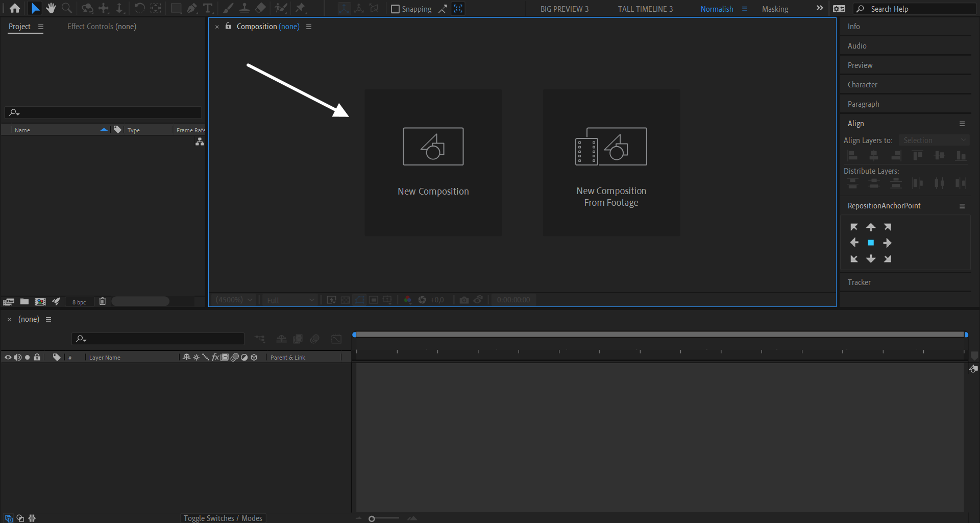Open the magnification ratio dropdown showing 4500%
The width and height of the screenshot is (980, 523).
(233, 300)
